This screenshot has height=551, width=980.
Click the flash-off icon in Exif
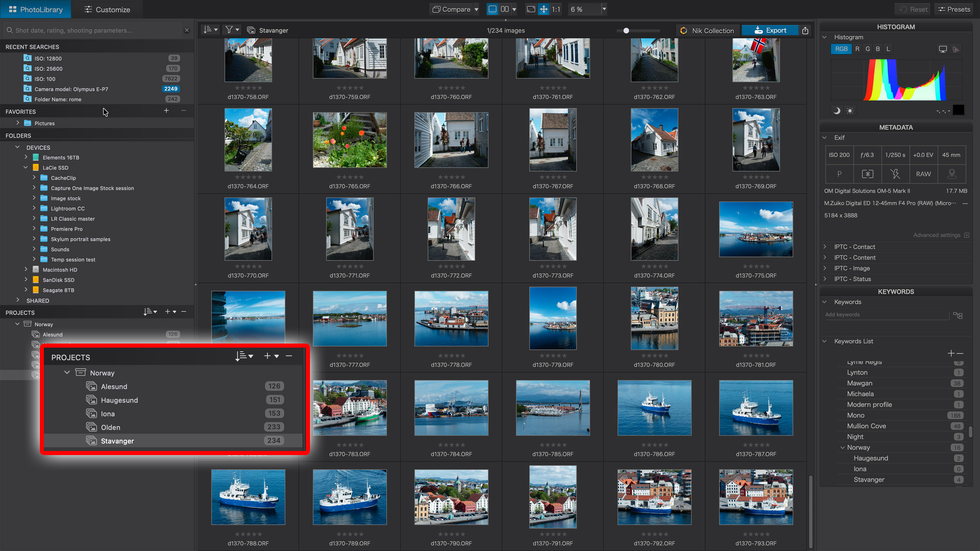895,174
